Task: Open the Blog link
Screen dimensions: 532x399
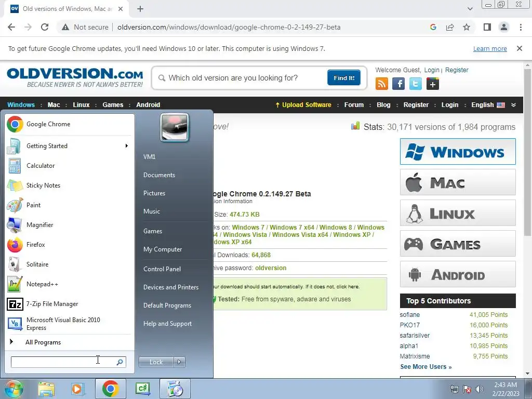Action: point(383,105)
